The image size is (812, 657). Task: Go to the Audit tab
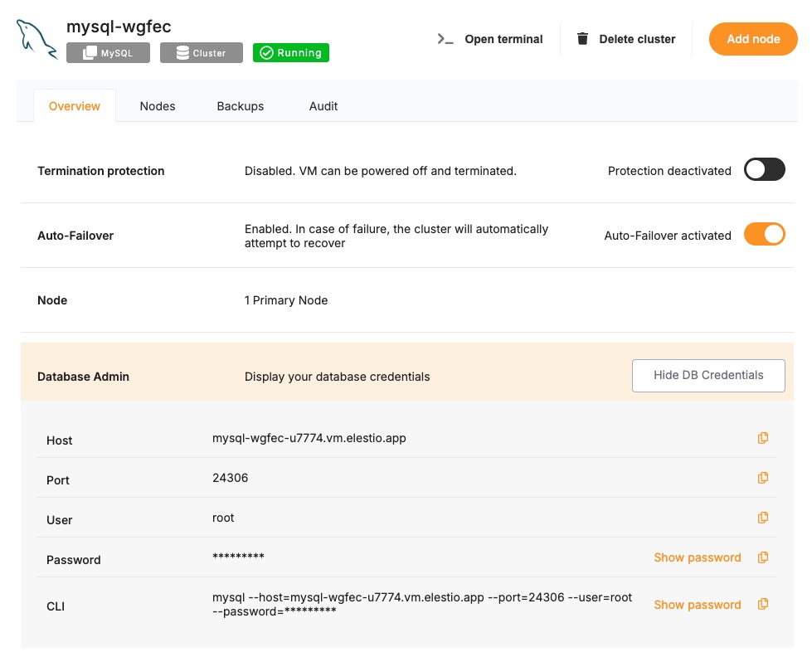click(323, 106)
